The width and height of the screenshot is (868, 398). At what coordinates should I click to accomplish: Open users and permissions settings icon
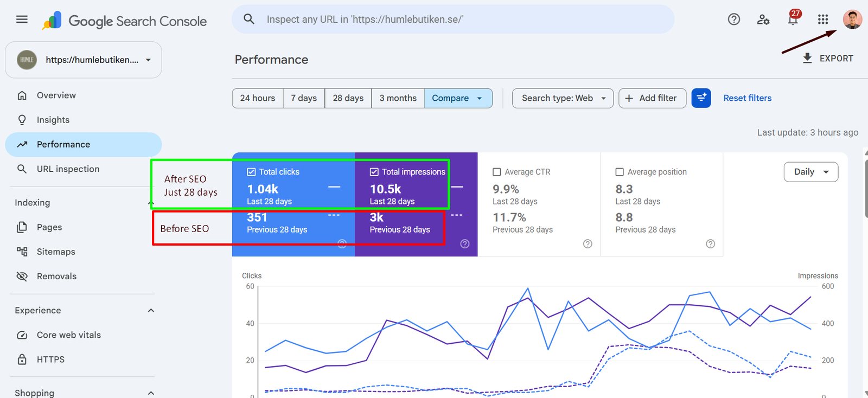click(x=763, y=20)
